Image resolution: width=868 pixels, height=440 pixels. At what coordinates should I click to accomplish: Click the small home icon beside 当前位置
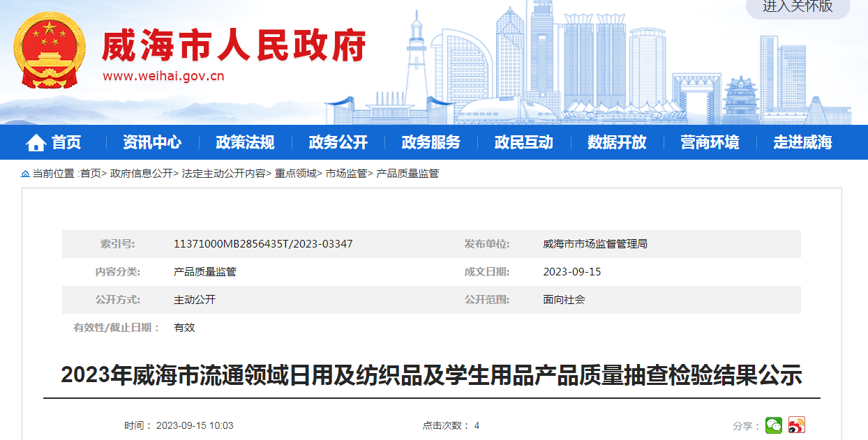pyautogui.click(x=25, y=174)
